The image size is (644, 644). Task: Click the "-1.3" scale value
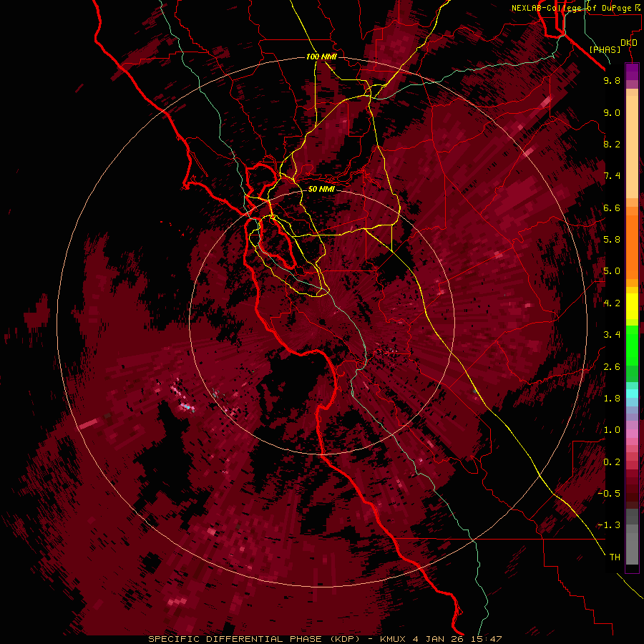pos(609,525)
